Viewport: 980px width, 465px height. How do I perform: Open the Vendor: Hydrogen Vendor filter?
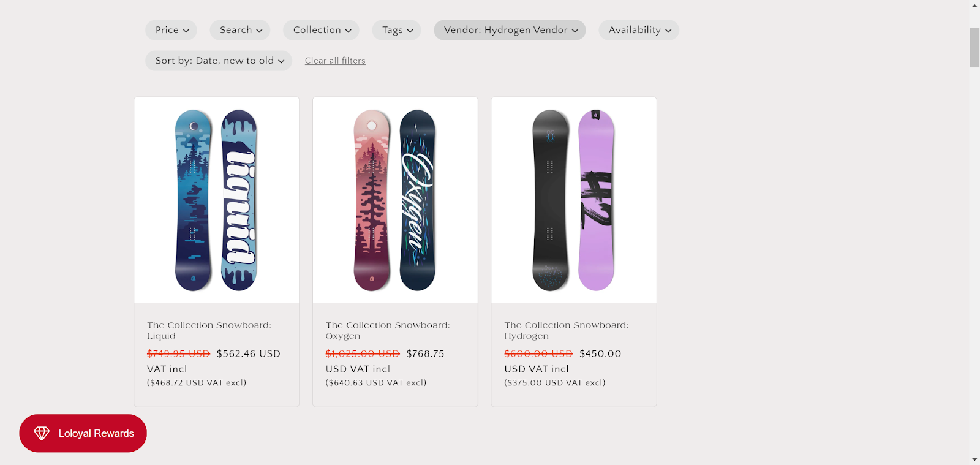click(x=510, y=30)
